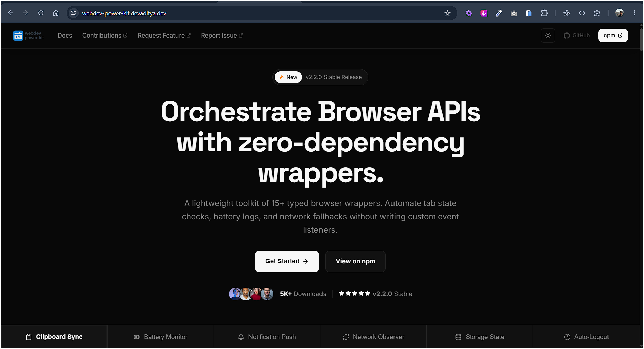Viewport: 644px width, 349px height.
Task: Click the "v2.2.0 Stable" text near stars
Action: (392, 294)
